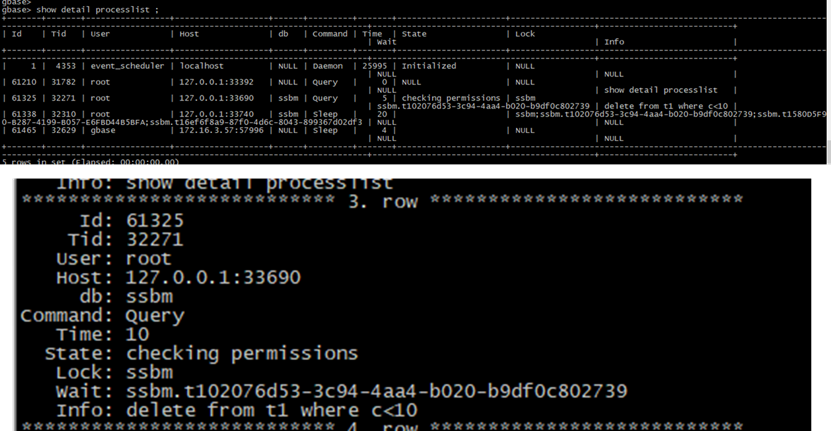Select Tid value 32271 in detail view
This screenshot has height=431, width=831.
tap(154, 240)
